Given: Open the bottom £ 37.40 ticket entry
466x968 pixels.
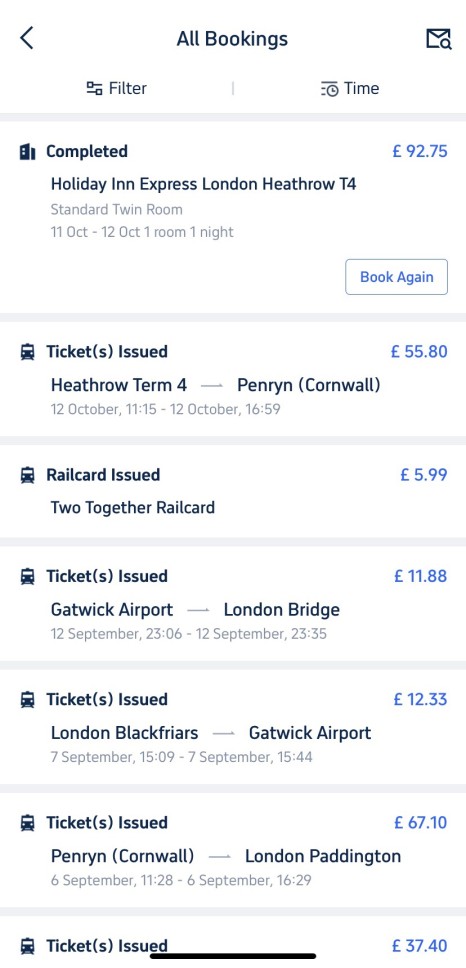Looking at the screenshot, I should tap(233, 942).
